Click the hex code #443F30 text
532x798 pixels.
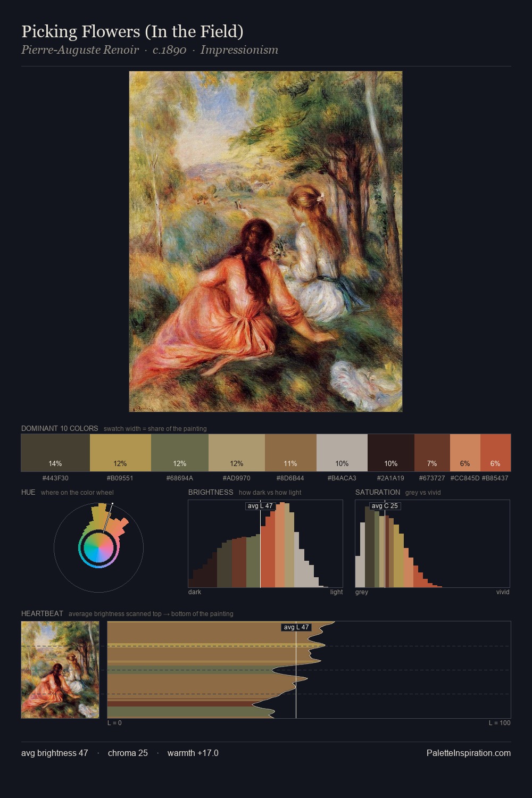point(55,478)
